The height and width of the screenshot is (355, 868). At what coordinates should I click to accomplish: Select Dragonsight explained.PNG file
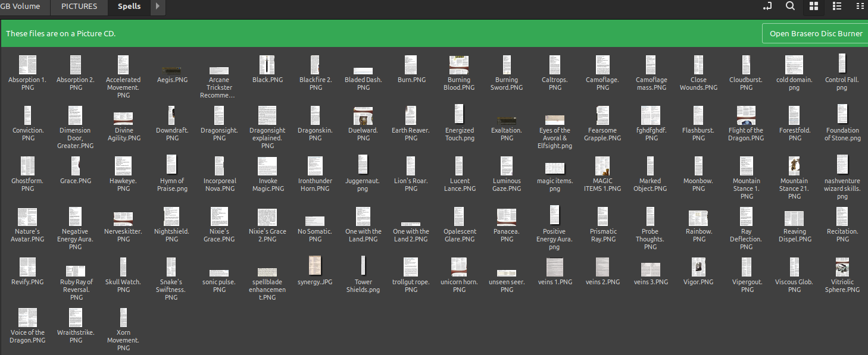[x=267, y=128]
